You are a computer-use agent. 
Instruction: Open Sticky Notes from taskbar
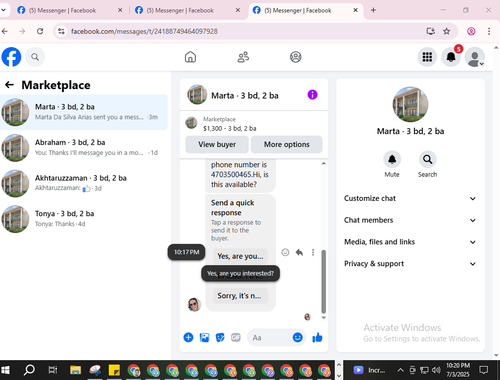click(114, 370)
